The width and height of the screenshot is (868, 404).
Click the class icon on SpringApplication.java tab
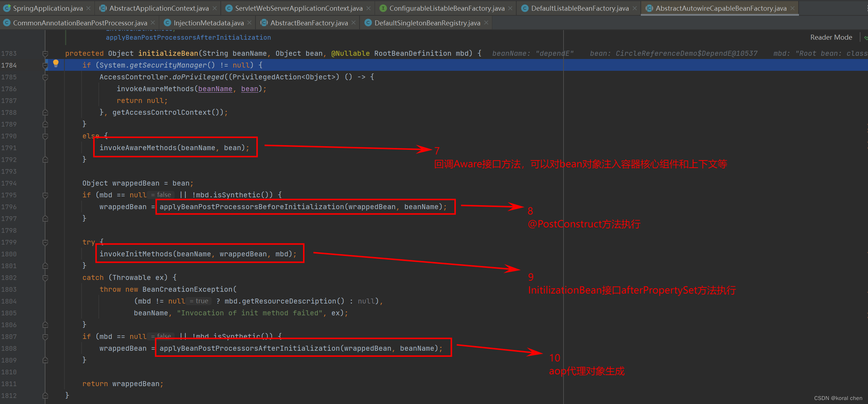(x=7, y=8)
